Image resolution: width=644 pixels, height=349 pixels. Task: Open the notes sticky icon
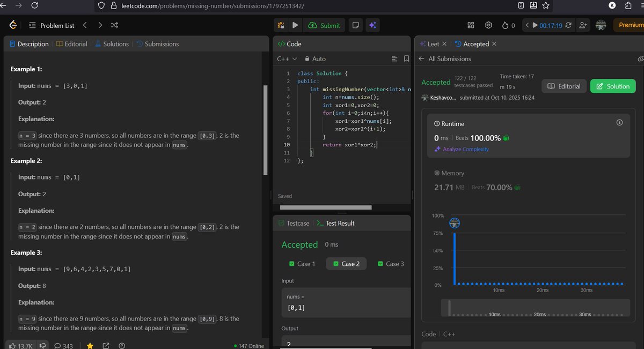pos(355,25)
